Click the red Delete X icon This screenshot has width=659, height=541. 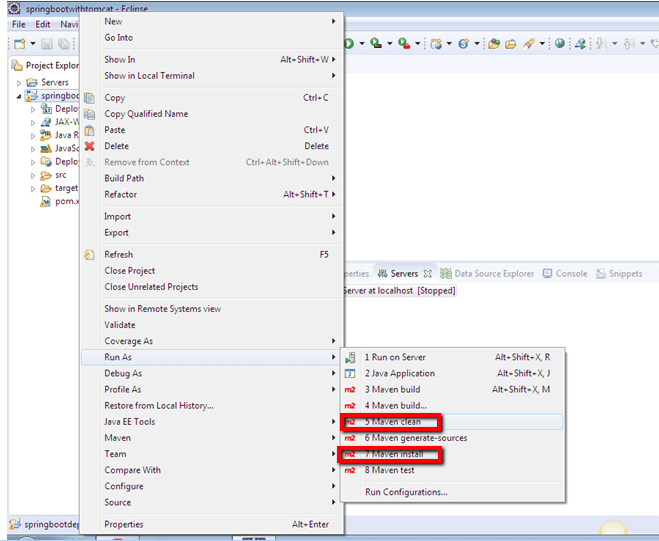tap(89, 146)
